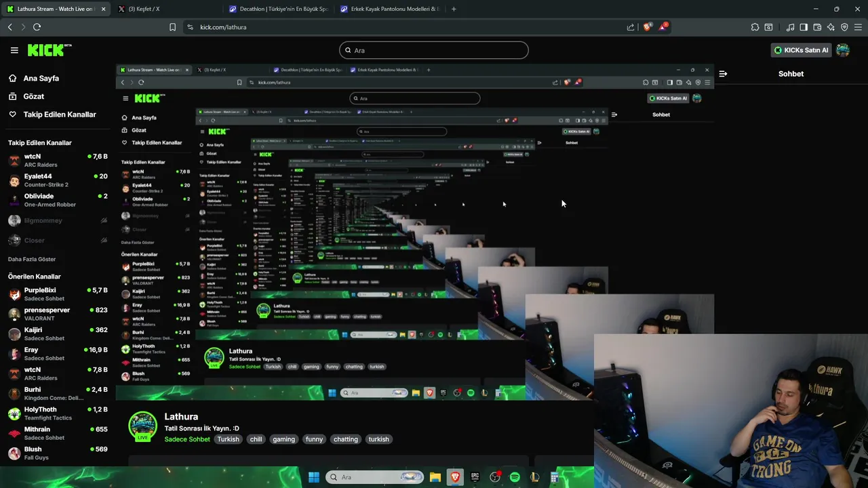Viewport: 868px width, 488px height.
Task: Click the KICKs Satın Al button
Action: [x=801, y=50]
